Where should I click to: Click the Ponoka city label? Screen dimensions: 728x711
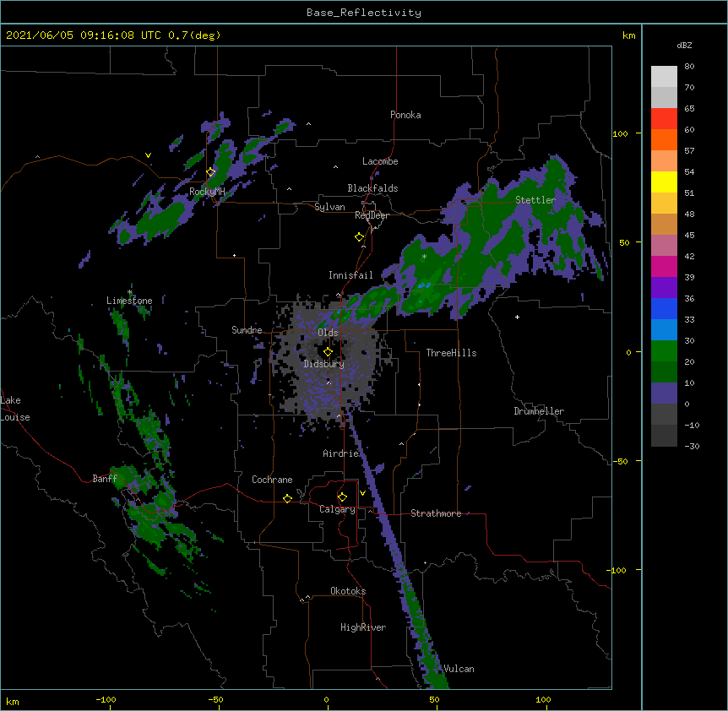click(405, 115)
